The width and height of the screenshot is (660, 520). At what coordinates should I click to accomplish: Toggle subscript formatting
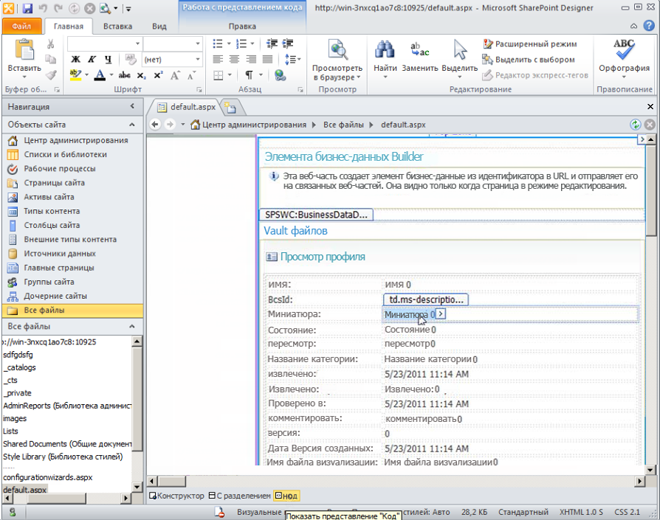point(141,75)
